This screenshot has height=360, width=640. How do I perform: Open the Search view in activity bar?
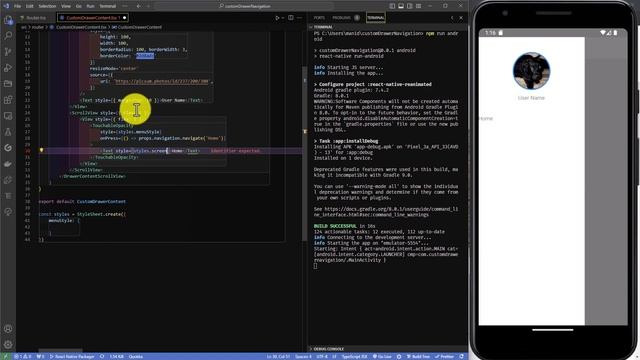pos(8,36)
